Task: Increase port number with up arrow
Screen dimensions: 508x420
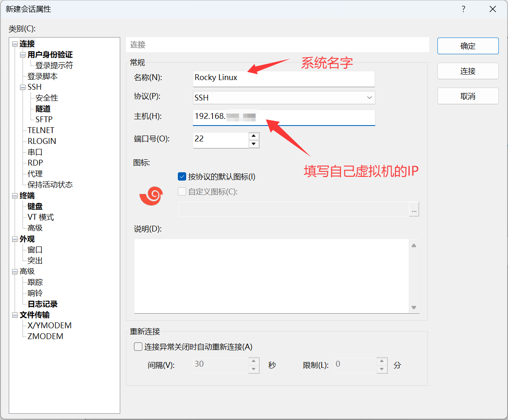Action: [x=253, y=136]
